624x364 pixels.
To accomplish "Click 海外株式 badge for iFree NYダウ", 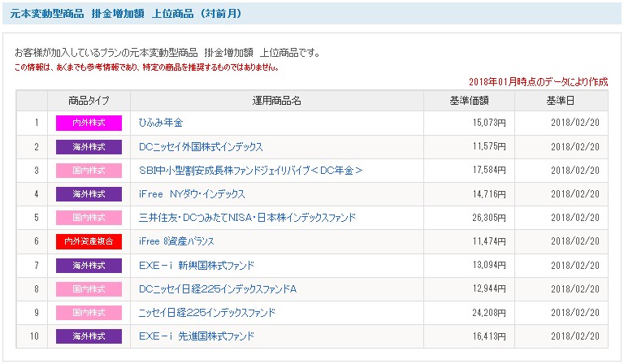I will 89,194.
